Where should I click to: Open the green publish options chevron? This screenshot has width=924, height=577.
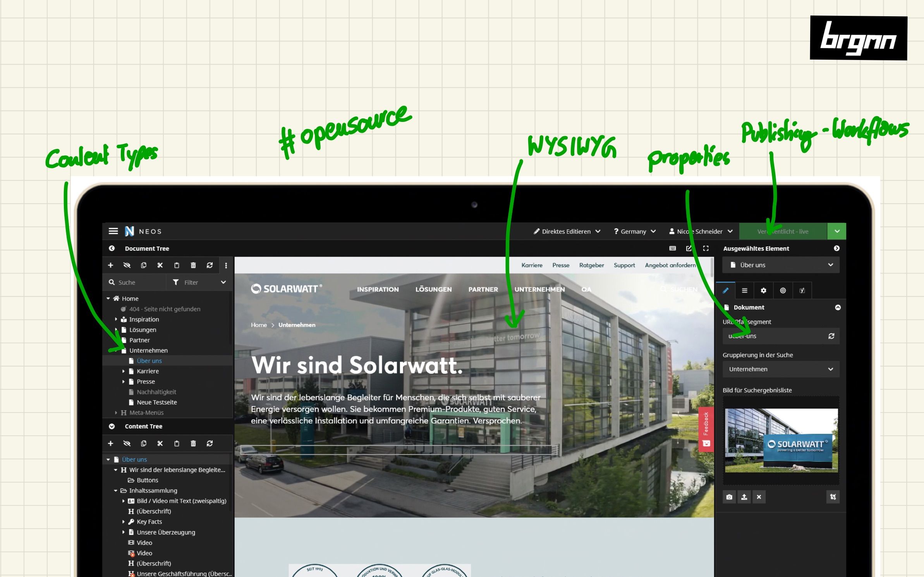(x=836, y=231)
